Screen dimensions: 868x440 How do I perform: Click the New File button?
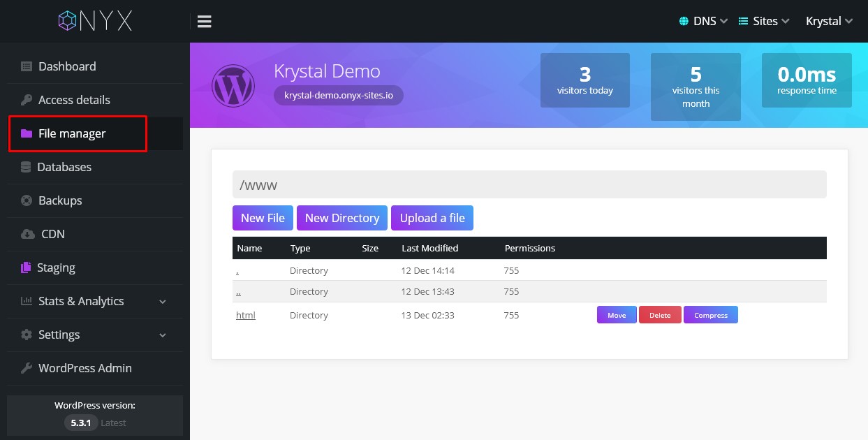coord(263,218)
